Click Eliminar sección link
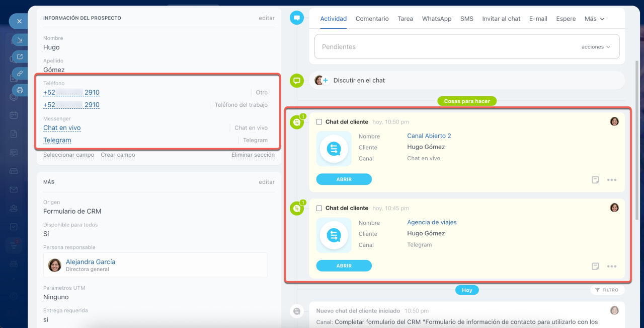The height and width of the screenshot is (328, 644). [253, 155]
